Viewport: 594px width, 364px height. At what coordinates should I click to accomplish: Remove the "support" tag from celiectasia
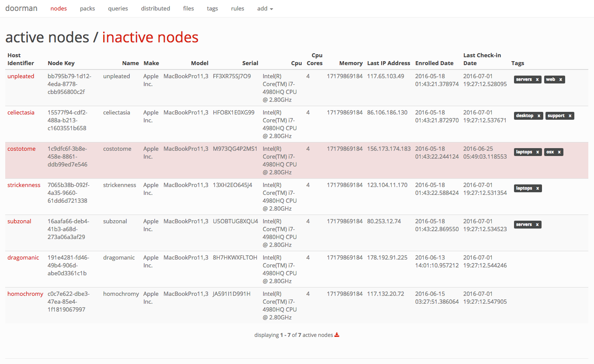pyautogui.click(x=571, y=115)
